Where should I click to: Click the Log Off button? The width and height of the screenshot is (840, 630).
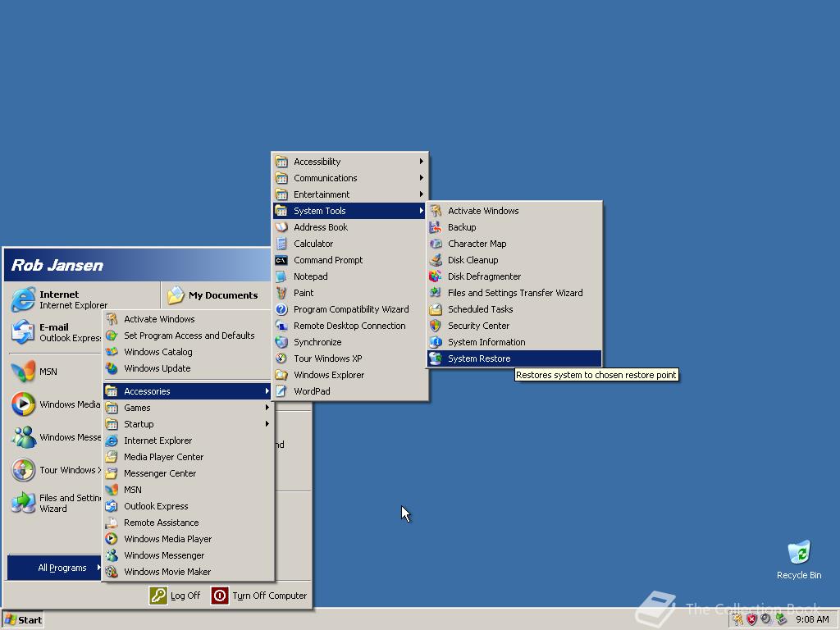175,596
